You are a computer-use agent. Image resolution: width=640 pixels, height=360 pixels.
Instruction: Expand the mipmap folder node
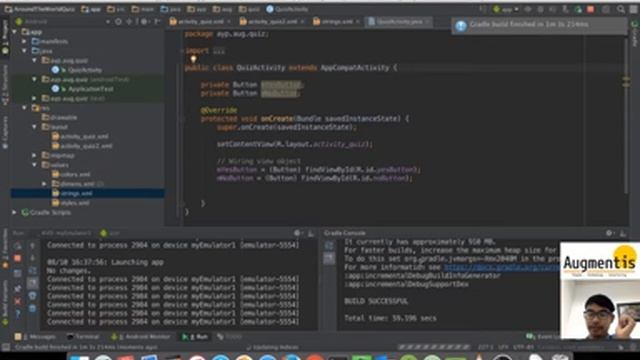35,156
